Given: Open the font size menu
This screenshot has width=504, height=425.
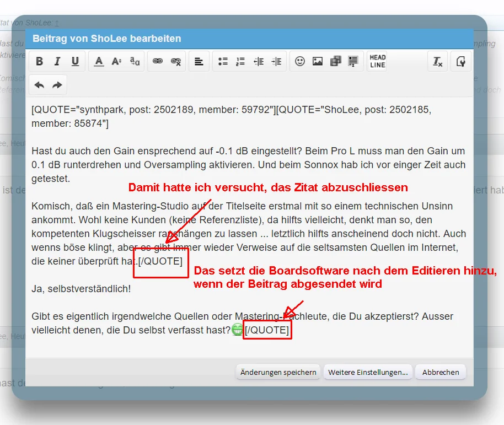Looking at the screenshot, I should [x=117, y=61].
